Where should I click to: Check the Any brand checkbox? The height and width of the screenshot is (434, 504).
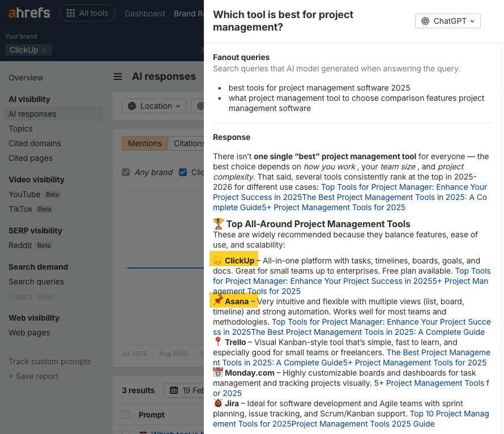pos(126,173)
